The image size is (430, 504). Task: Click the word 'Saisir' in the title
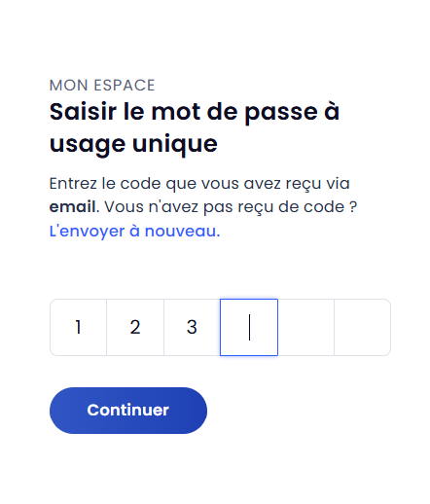[83, 112]
